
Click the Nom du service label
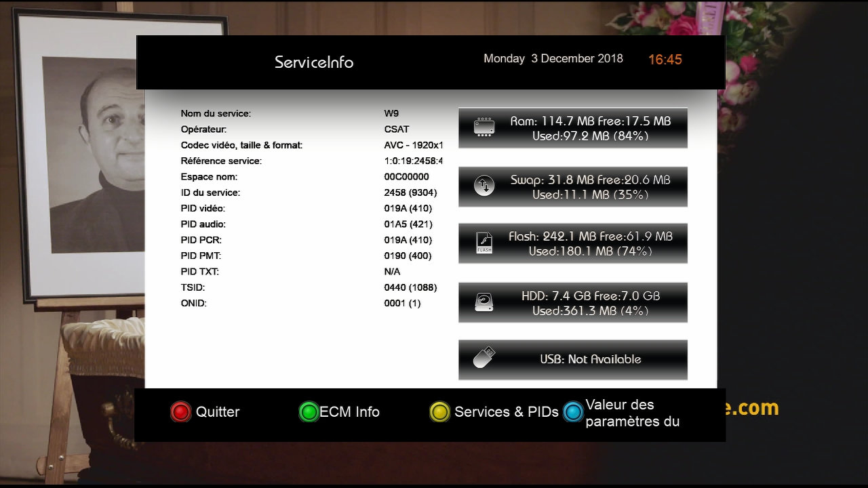(x=216, y=113)
